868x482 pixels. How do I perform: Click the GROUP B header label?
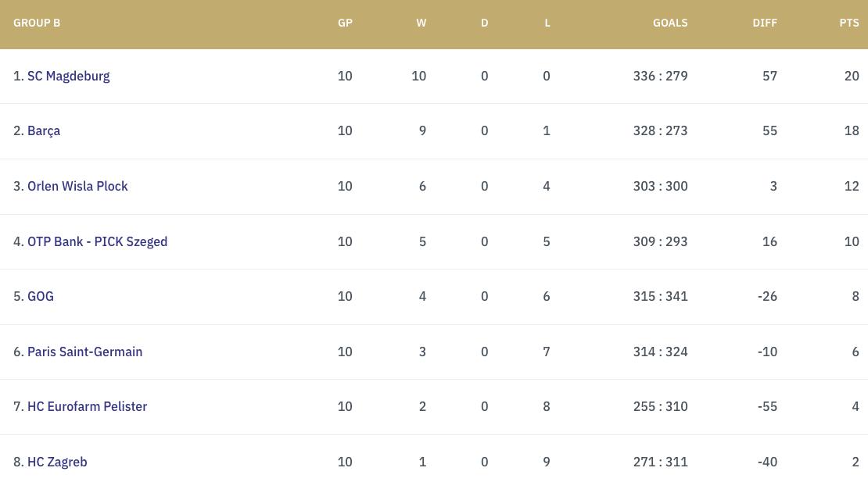point(37,23)
